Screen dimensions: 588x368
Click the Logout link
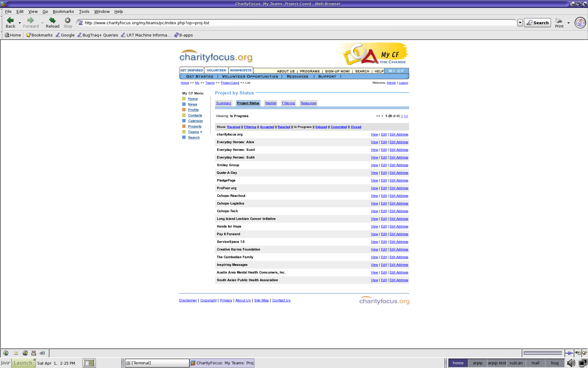(403, 83)
